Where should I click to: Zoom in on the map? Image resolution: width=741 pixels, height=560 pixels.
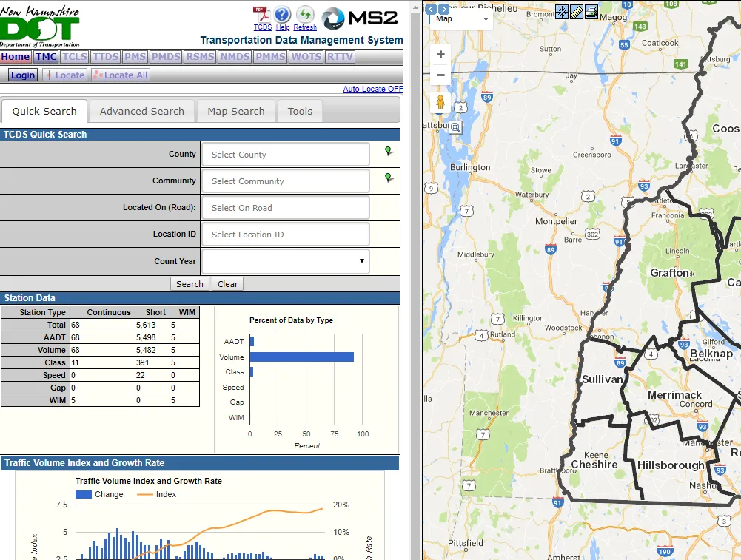440,54
